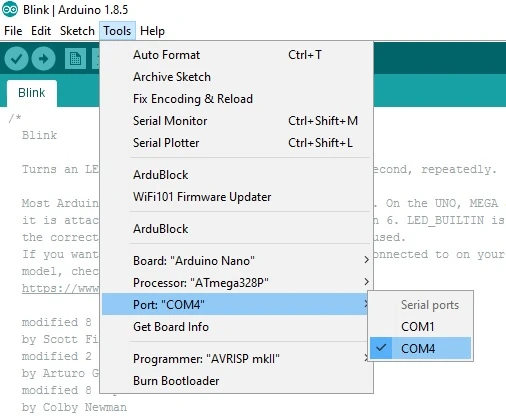Open WiFi101 Firmware Updater
The width and height of the screenshot is (506, 420).
click(237, 197)
